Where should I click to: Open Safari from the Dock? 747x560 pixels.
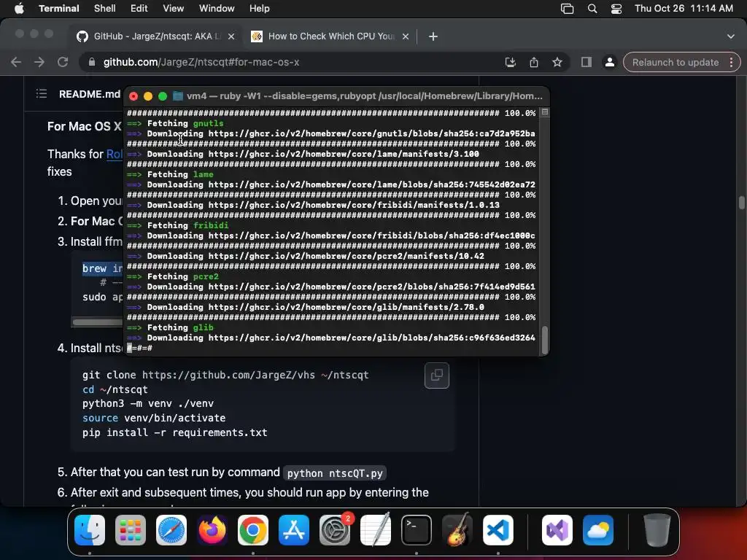pos(171,530)
